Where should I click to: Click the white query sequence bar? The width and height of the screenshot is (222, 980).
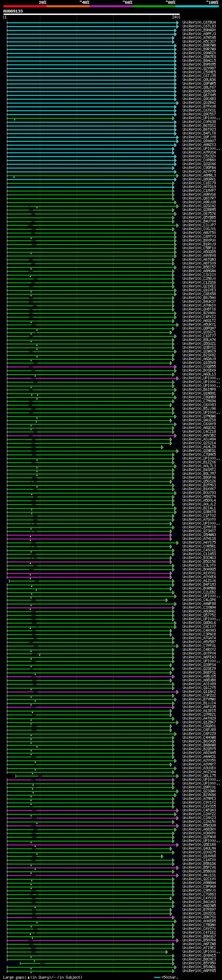click(92, 15)
